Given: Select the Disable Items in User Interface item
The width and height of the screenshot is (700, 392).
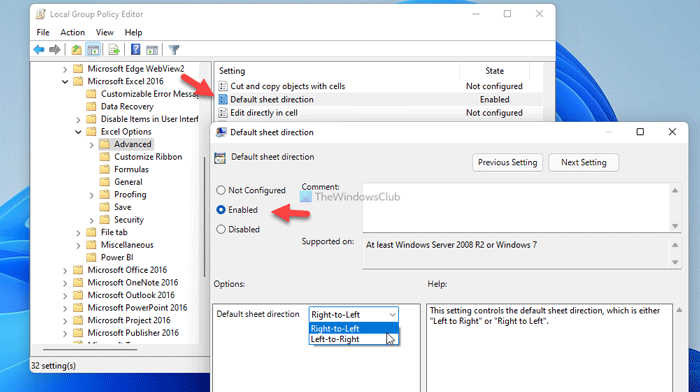Looking at the screenshot, I should 150,119.
